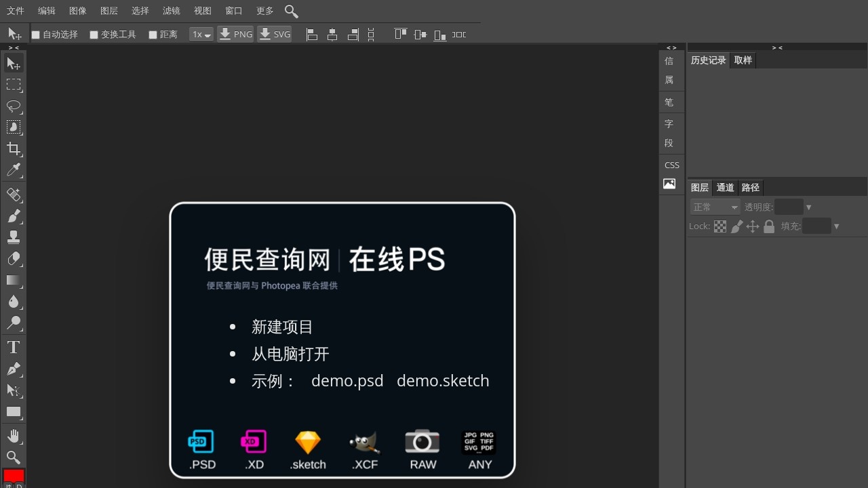Select the Dodge tool
Screen dimensions: 868x488
tap(14, 323)
